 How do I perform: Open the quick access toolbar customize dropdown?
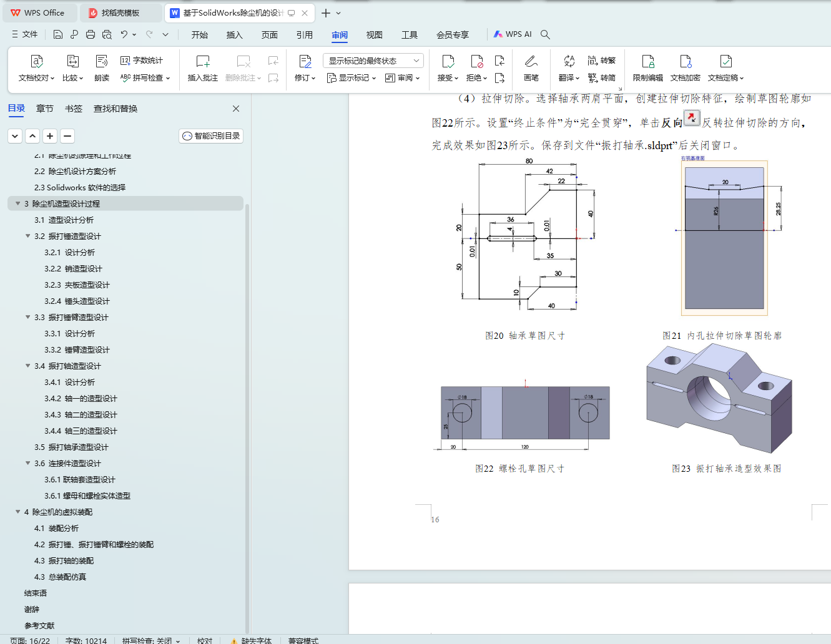tap(165, 34)
